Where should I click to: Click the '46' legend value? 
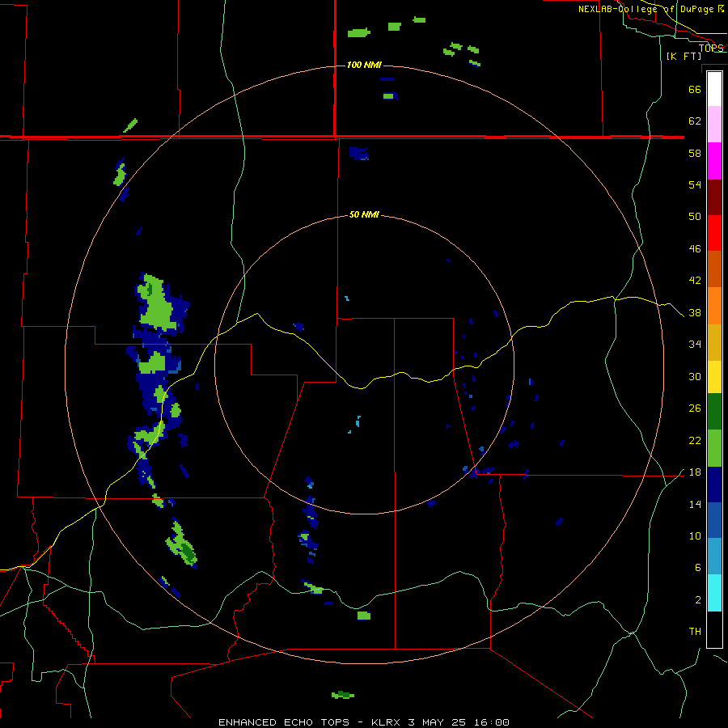[695, 249]
